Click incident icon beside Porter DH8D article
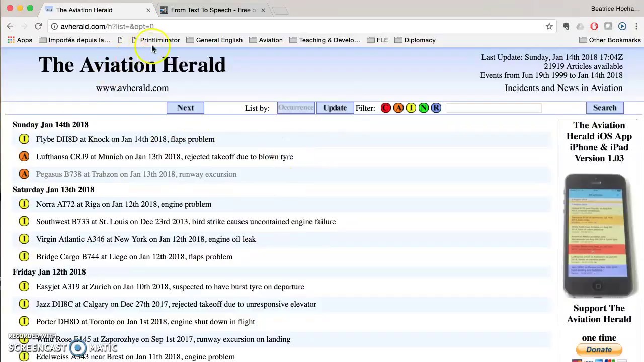This screenshot has height=362, width=644. click(24, 321)
